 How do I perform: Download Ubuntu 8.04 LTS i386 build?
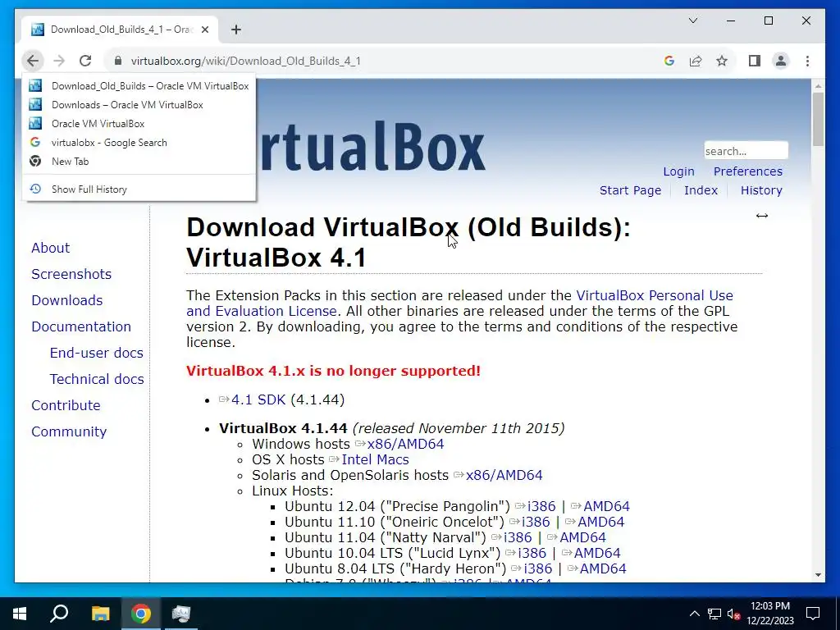pyautogui.click(x=537, y=568)
